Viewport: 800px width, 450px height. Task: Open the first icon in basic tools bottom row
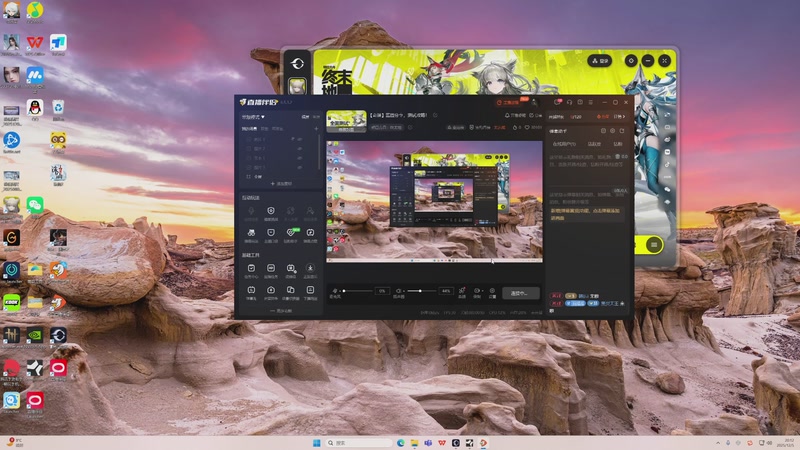pyautogui.click(x=251, y=290)
